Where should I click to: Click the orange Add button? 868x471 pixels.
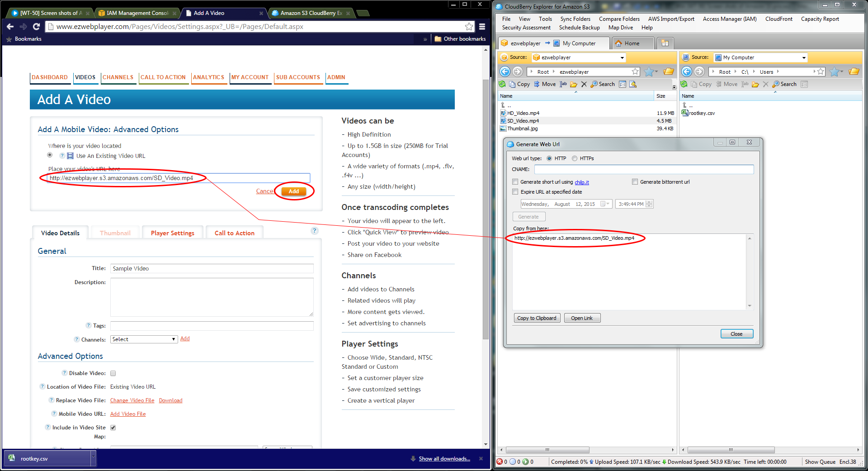[293, 191]
